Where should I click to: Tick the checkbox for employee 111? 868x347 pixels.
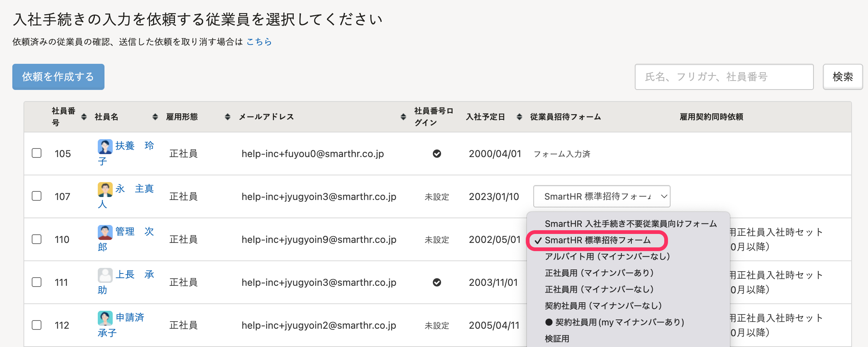pyautogui.click(x=37, y=282)
